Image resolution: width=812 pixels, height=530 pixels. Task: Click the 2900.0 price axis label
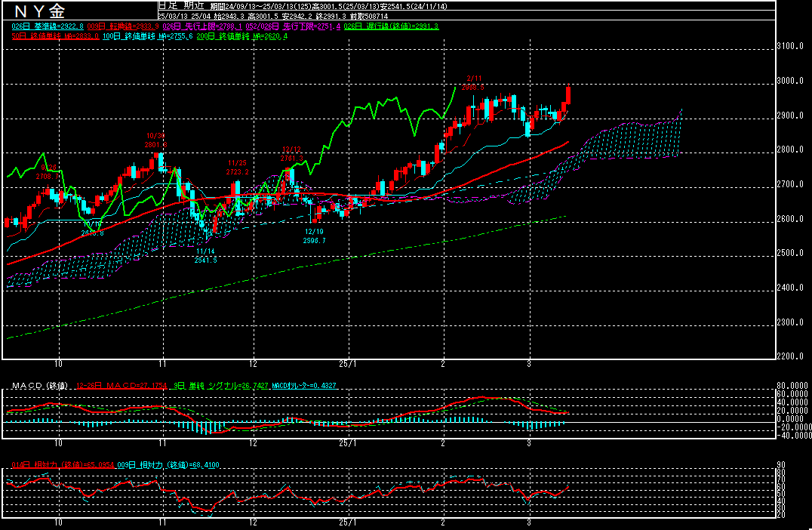(x=790, y=116)
